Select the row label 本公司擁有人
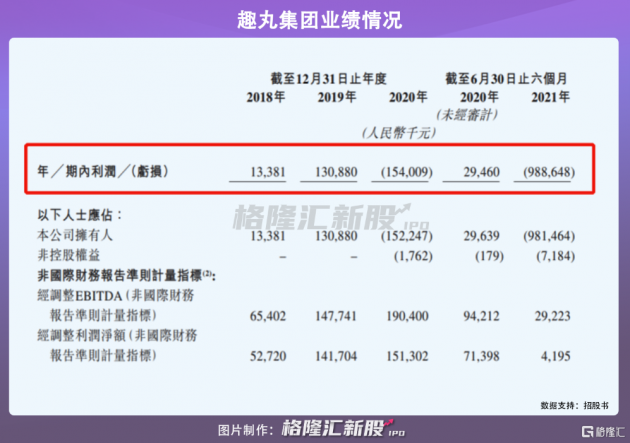 75,235
